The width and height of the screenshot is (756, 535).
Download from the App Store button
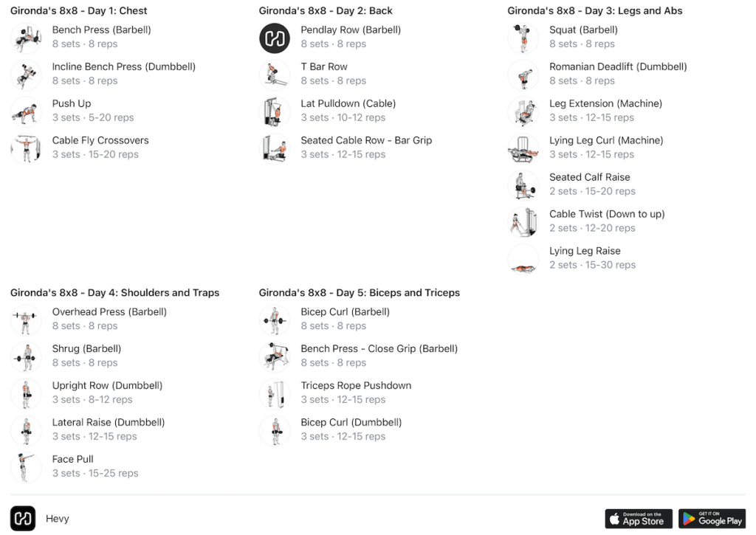(639, 519)
